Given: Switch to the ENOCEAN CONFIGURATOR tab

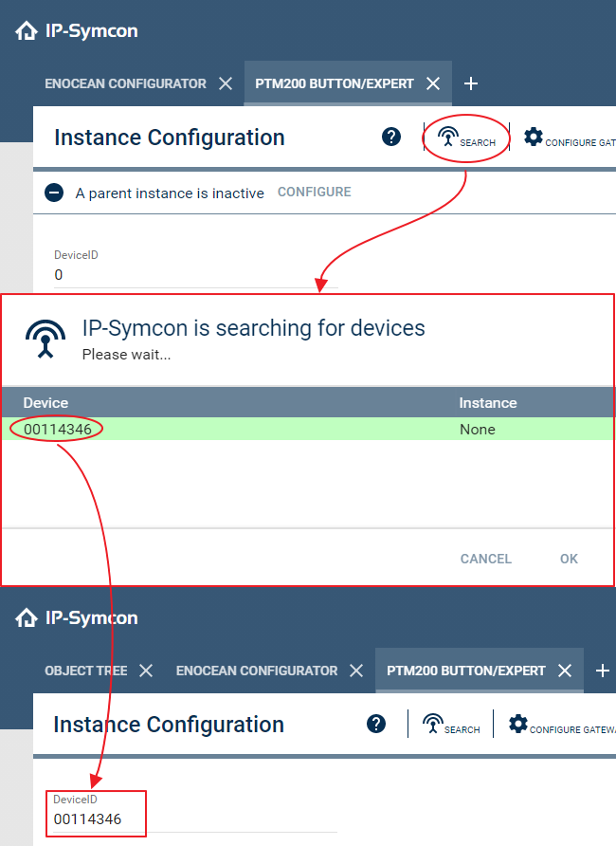Looking at the screenshot, I should click(123, 83).
